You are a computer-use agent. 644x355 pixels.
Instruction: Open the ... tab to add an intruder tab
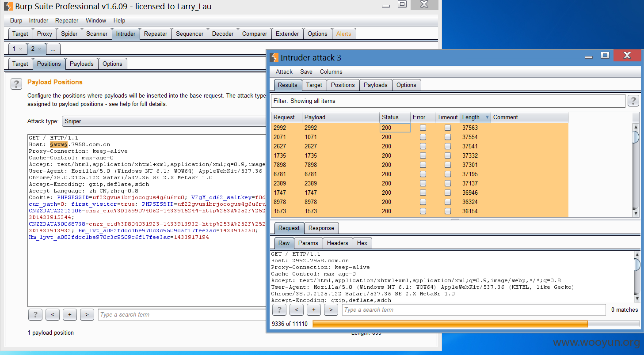pyautogui.click(x=53, y=49)
